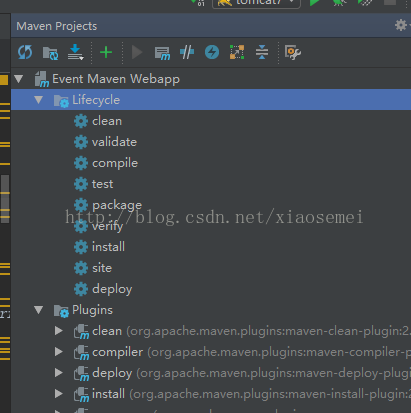Collapse Event Maven Webapp project node
The height and width of the screenshot is (413, 411).
point(19,79)
